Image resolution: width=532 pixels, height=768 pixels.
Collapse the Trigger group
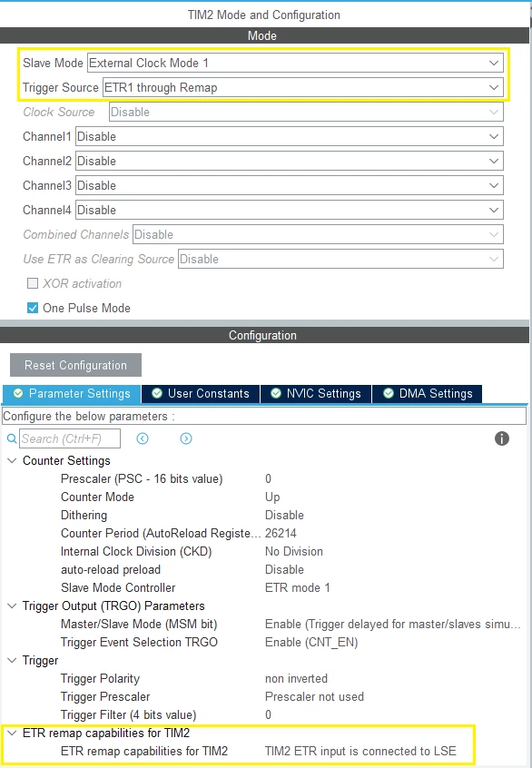coord(12,660)
